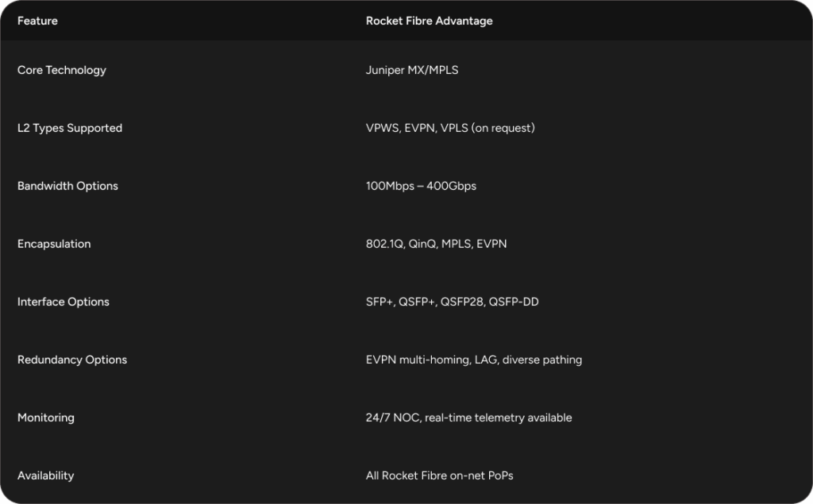
Task: Select the 'All Rocket Fibre on-net PoPs' value
Action: point(439,475)
